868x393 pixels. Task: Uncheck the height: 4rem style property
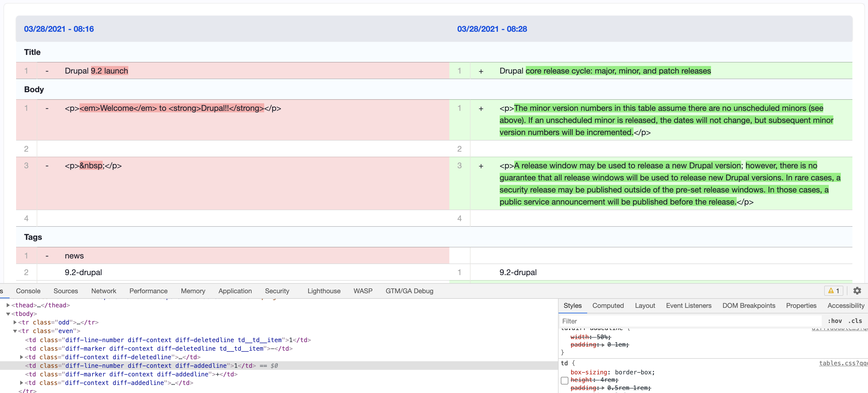(565, 380)
